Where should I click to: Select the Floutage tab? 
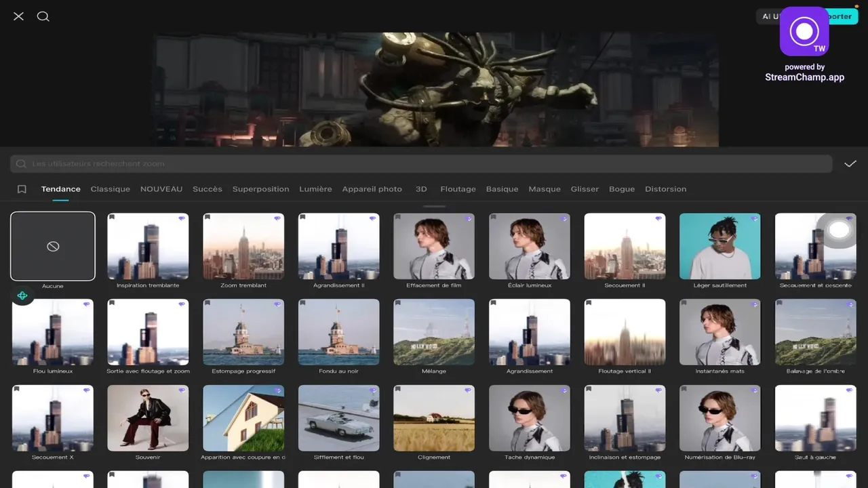pyautogui.click(x=458, y=189)
